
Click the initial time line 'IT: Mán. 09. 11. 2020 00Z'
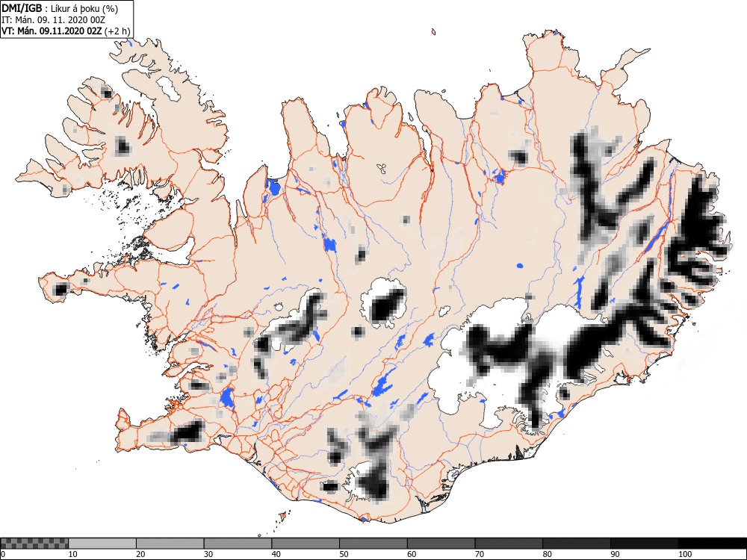pyautogui.click(x=53, y=20)
